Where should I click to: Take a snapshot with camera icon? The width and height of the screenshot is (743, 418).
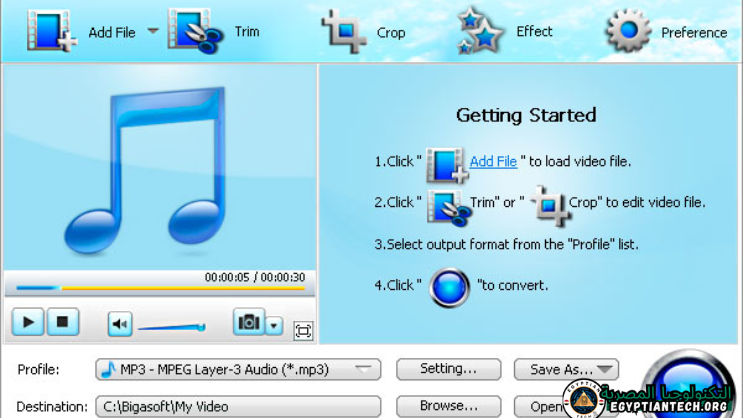point(248,322)
